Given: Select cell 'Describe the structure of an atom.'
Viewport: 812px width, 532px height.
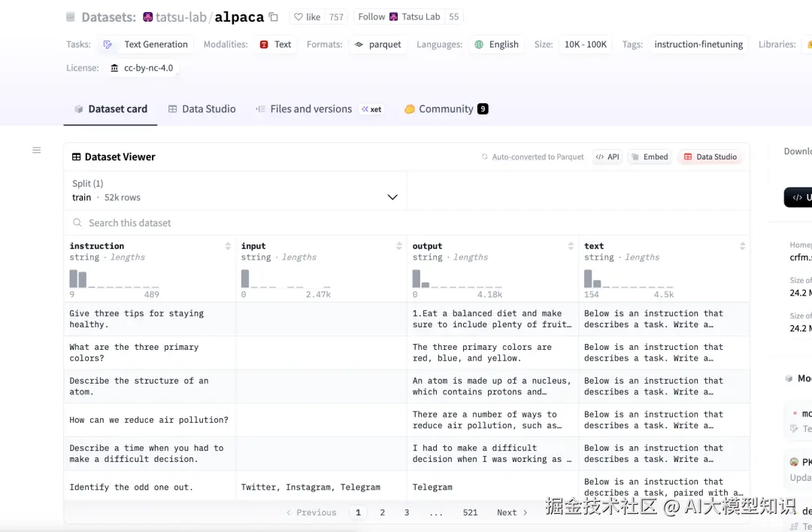Looking at the screenshot, I should (x=150, y=386).
